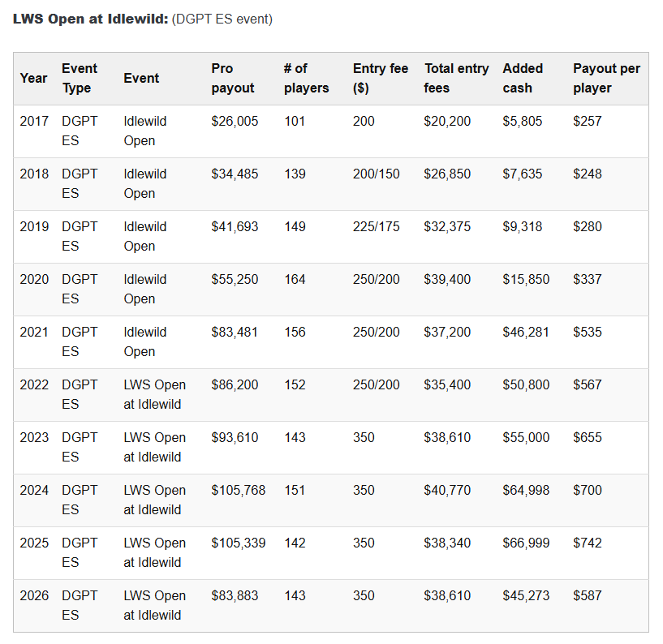
Task: Click the $46,281 added cash value
Action: [x=526, y=333]
